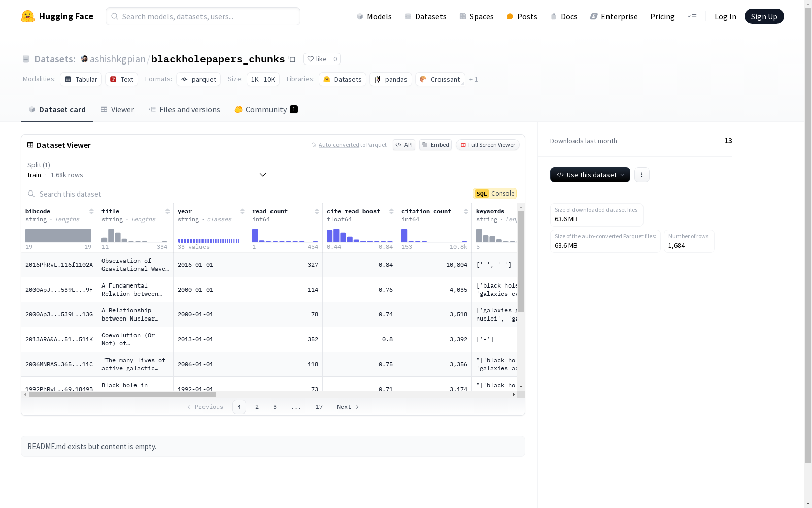Switch to the Dataset card tab

(57, 109)
